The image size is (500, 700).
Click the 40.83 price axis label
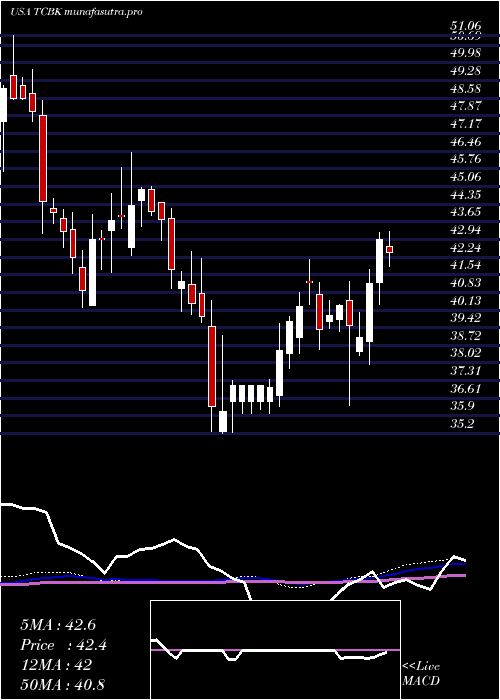coord(465,283)
